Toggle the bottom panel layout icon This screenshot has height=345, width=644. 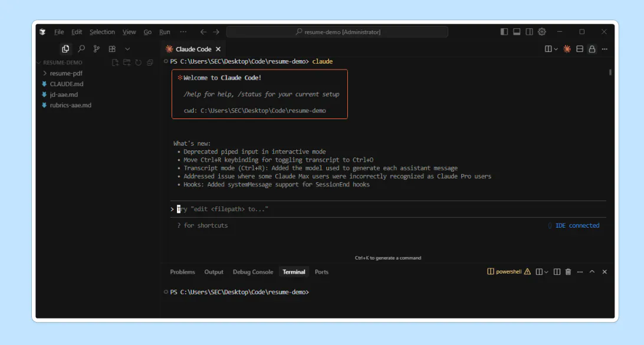tap(517, 32)
